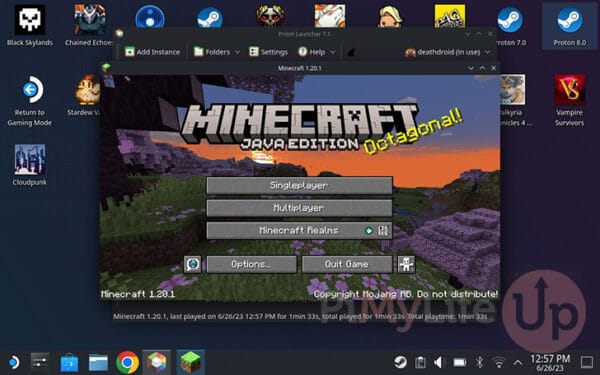The height and width of the screenshot is (375, 600).
Task: Expand hidden system tray icons
Action: (518, 362)
